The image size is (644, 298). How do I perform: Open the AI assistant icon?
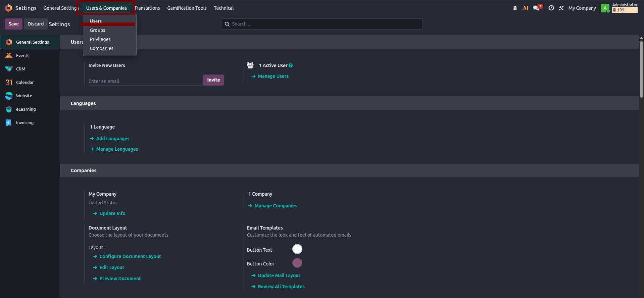point(526,8)
